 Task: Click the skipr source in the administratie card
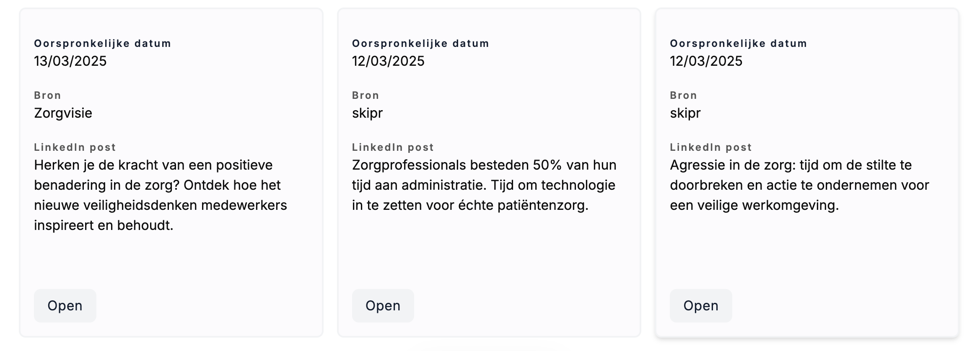[367, 113]
